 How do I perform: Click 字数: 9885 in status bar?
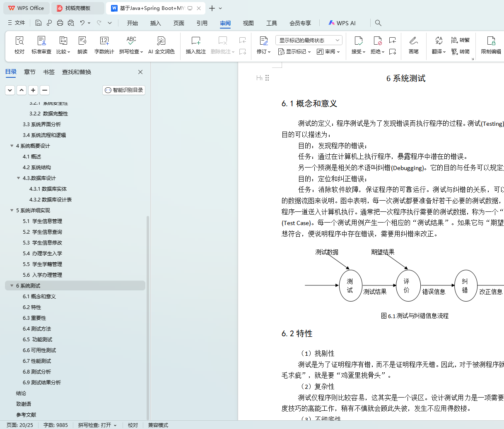(55, 425)
